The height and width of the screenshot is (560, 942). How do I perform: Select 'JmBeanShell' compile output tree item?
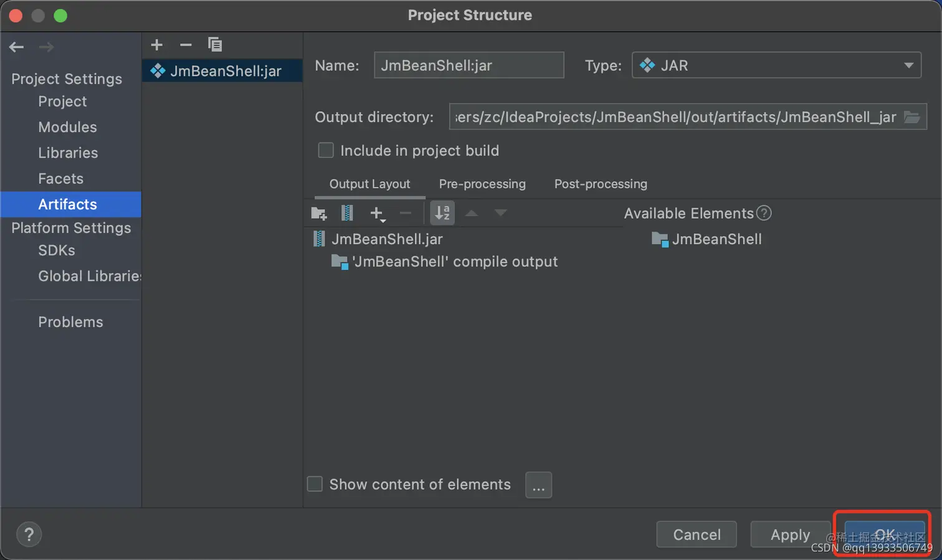[x=444, y=262]
